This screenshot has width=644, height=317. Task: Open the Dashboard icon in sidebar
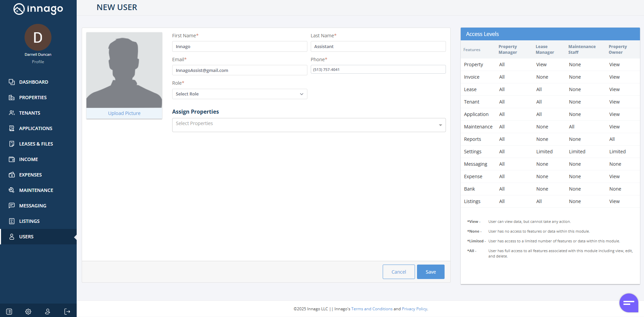point(12,82)
